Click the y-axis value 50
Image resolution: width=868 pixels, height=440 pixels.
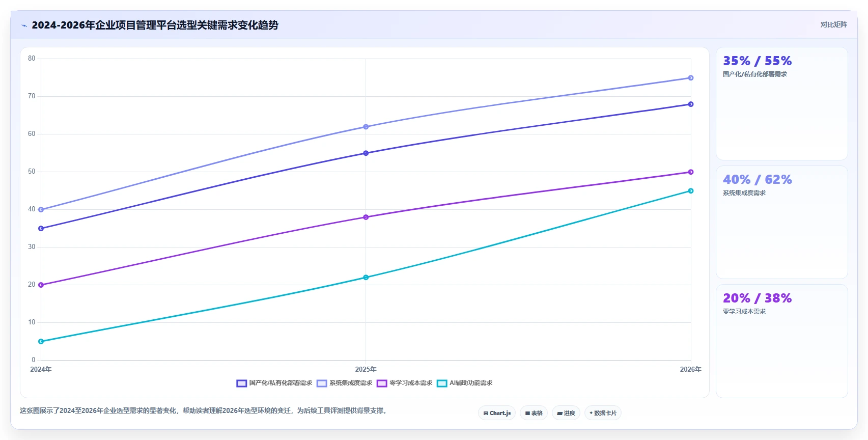click(32, 172)
